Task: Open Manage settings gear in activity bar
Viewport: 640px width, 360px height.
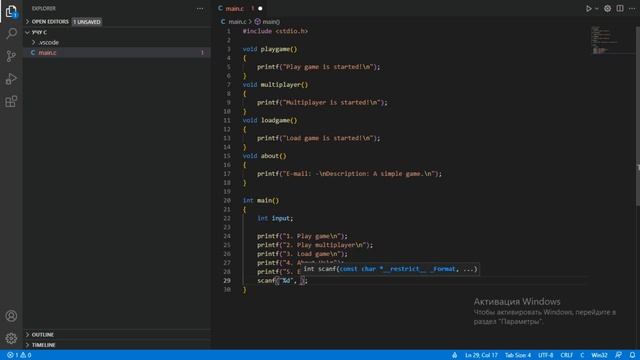Action: point(11,338)
